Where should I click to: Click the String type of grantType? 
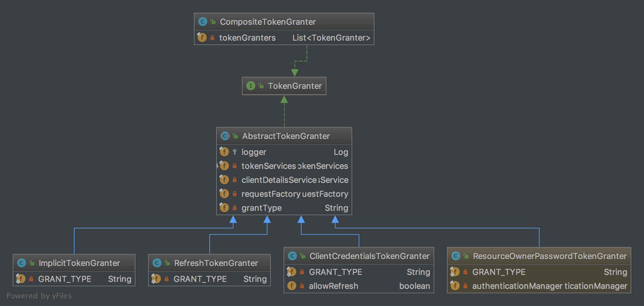[x=336, y=208]
